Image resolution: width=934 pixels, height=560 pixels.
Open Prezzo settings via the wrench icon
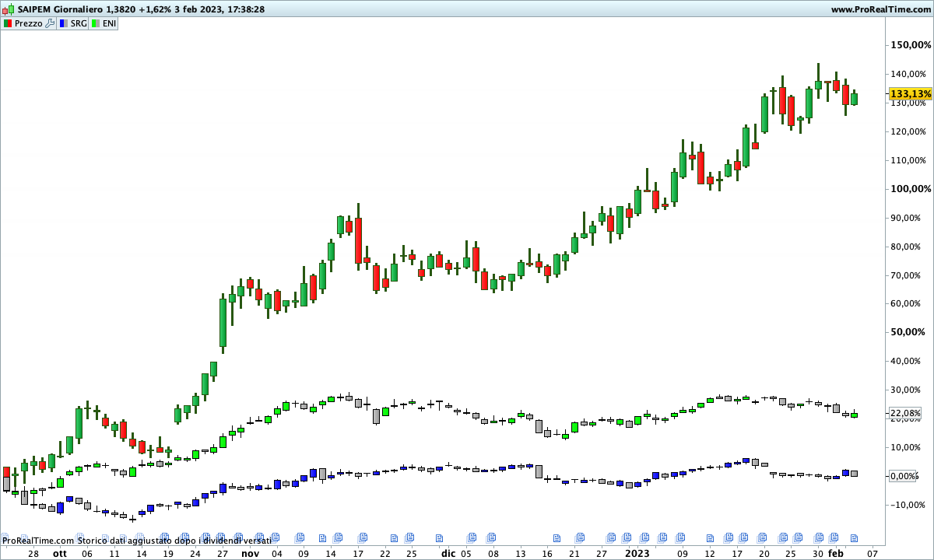(51, 23)
